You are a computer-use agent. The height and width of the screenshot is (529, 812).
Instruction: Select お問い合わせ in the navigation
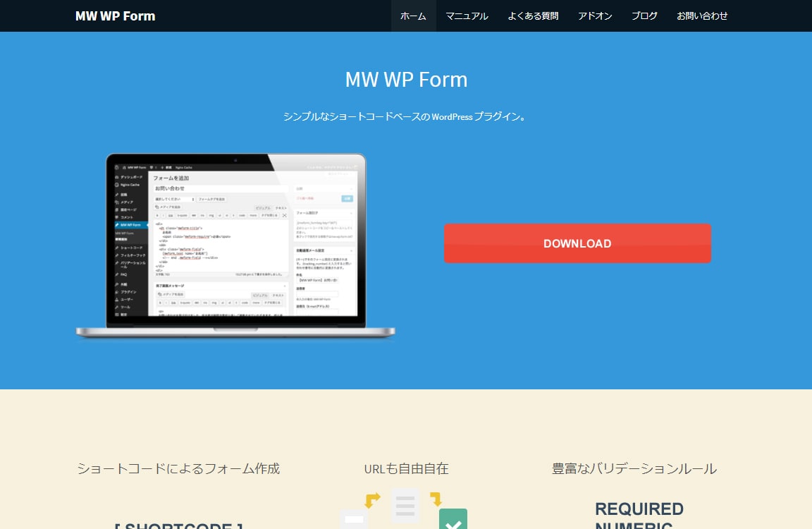click(702, 16)
